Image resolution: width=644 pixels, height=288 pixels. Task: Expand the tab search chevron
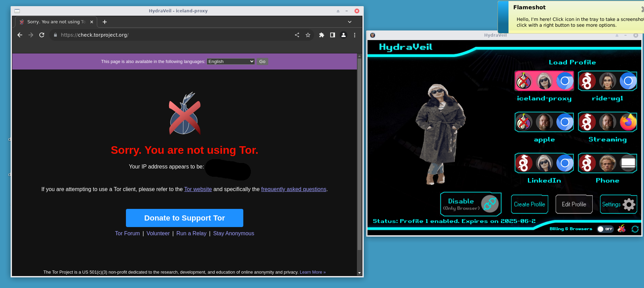[x=350, y=22]
